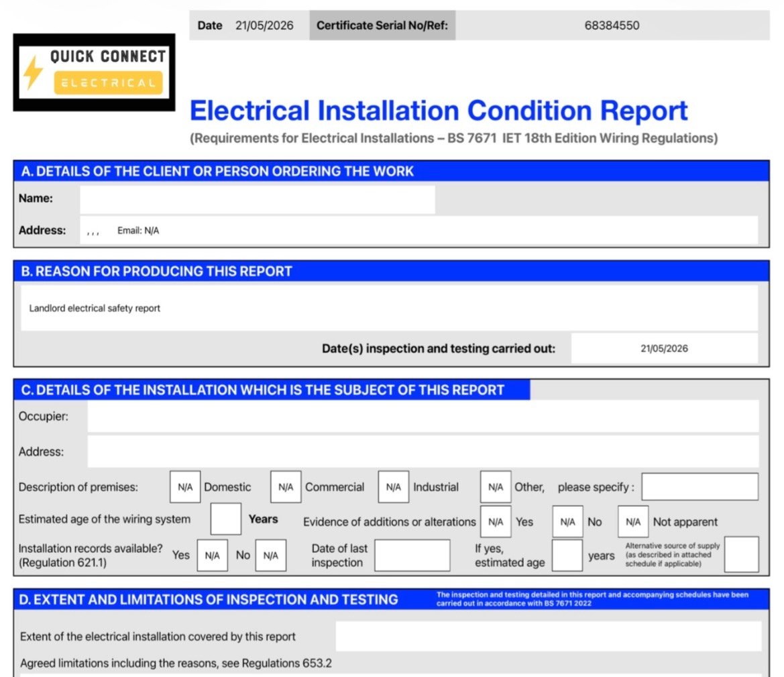This screenshot has height=677, width=784.
Task: Click the client Name input field
Action: (x=257, y=199)
